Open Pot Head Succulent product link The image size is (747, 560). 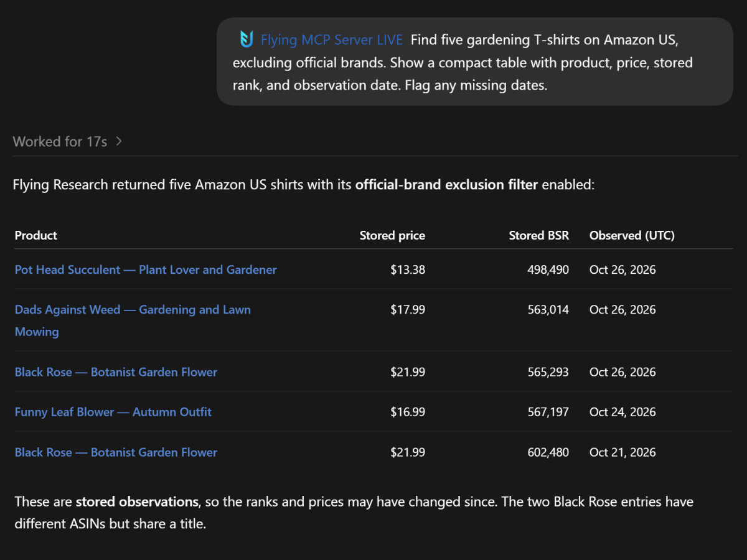click(146, 269)
